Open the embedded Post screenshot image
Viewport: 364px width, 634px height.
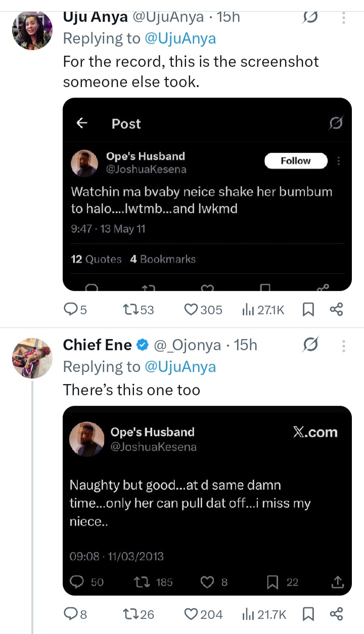coord(207,194)
